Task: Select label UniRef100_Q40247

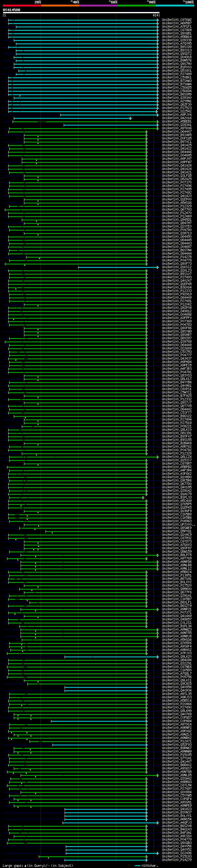Action: pyautogui.click(x=177, y=280)
